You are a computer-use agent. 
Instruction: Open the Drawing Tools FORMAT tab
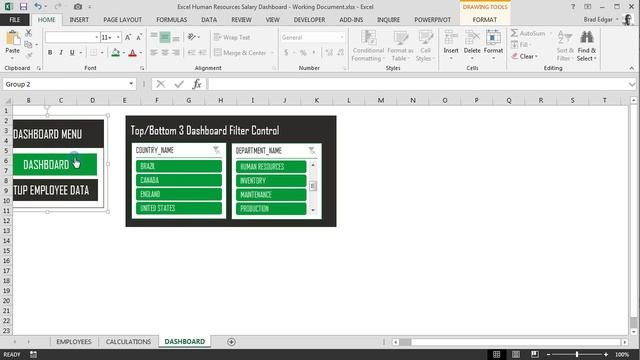pos(485,20)
